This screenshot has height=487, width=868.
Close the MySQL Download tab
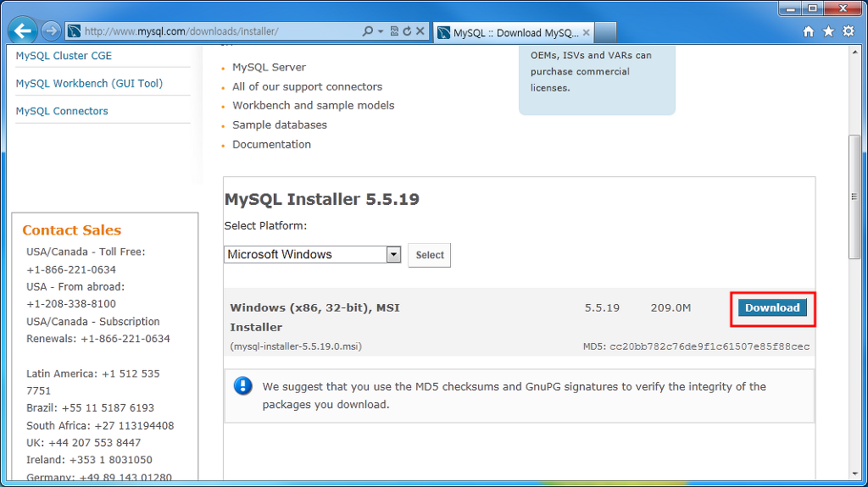[587, 33]
